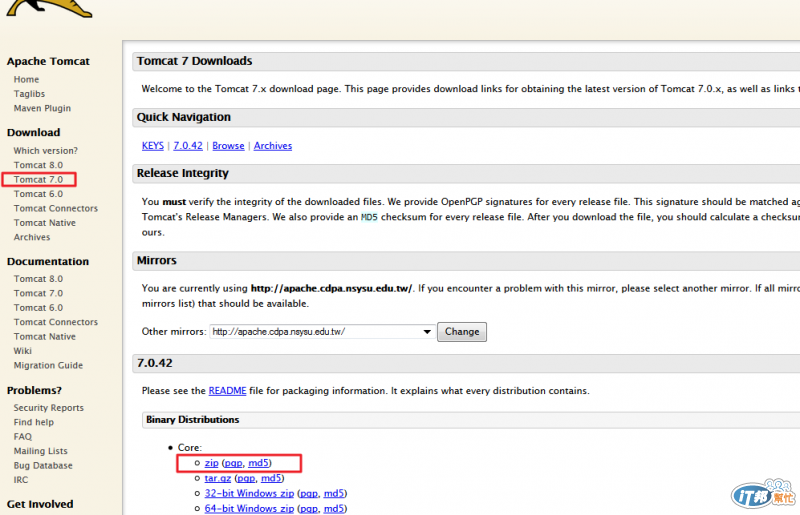This screenshot has width=800, height=515.
Task: Open the Other mirrors dropdown
Action: click(x=322, y=332)
